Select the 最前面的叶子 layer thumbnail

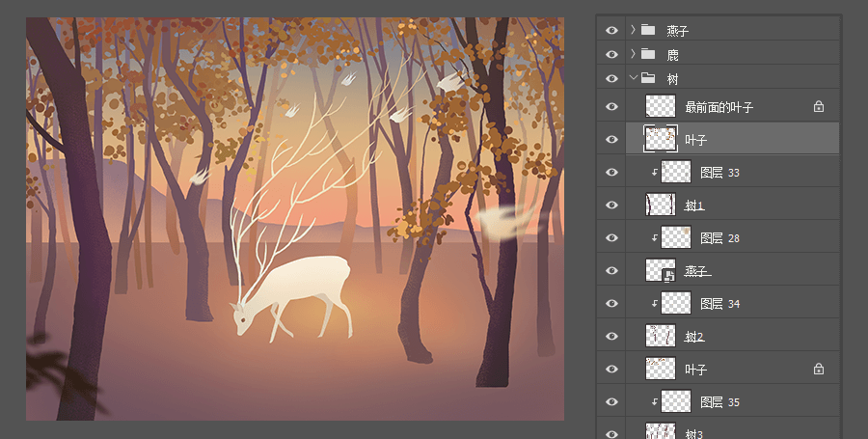coord(661,106)
